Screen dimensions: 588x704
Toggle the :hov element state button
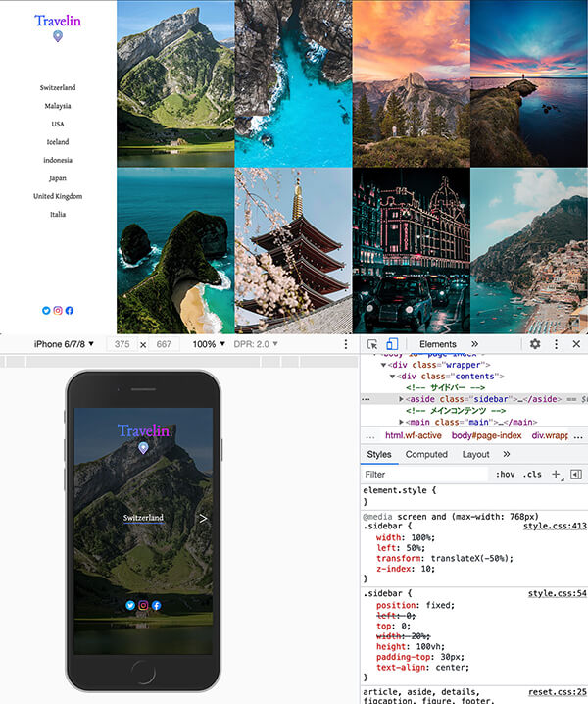click(506, 475)
